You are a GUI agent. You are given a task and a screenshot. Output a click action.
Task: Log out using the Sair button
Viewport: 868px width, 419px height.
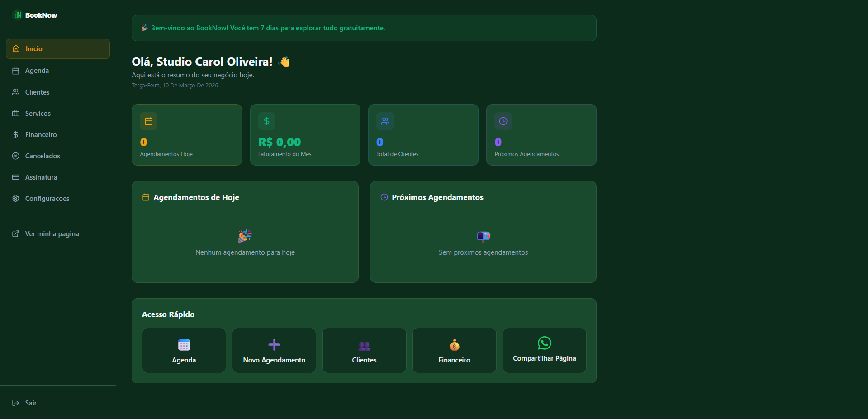click(30, 403)
